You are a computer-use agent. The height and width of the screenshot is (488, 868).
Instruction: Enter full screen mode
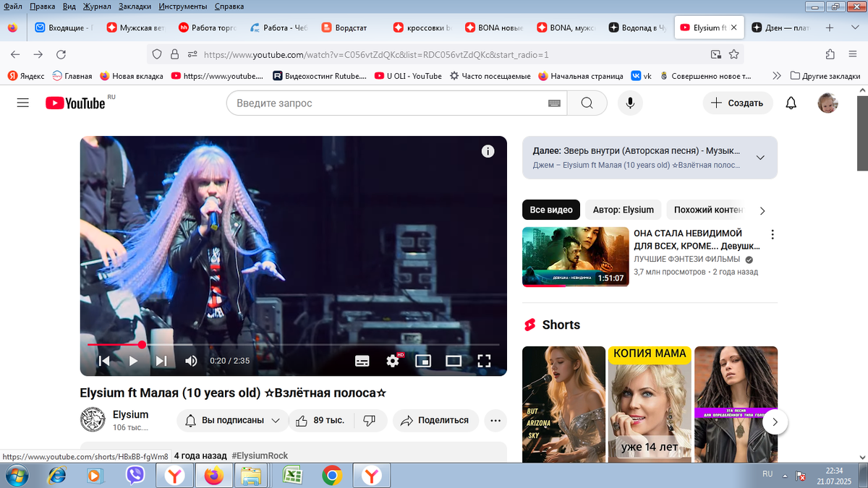point(484,361)
